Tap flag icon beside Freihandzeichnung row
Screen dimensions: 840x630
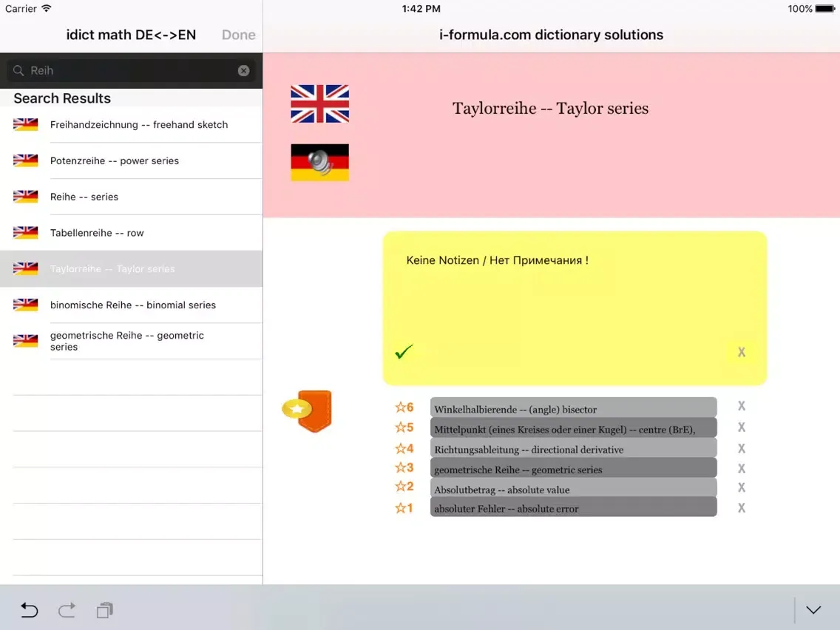pos(26,124)
